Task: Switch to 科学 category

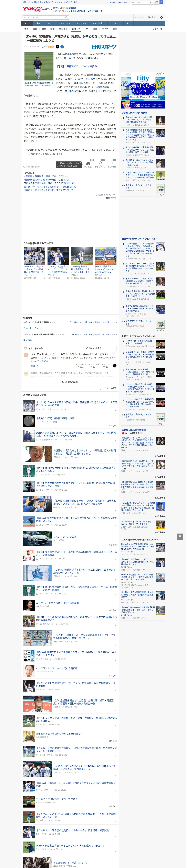Action: coord(95,29)
